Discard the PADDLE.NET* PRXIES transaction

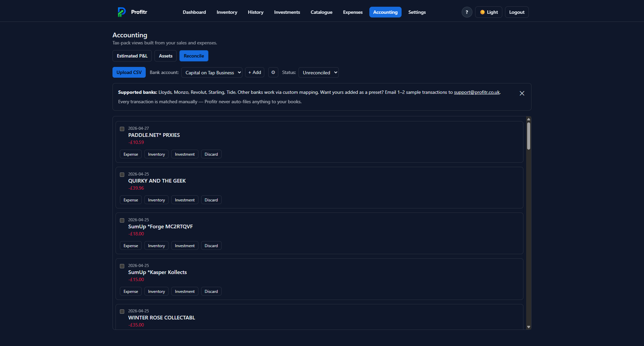point(211,154)
